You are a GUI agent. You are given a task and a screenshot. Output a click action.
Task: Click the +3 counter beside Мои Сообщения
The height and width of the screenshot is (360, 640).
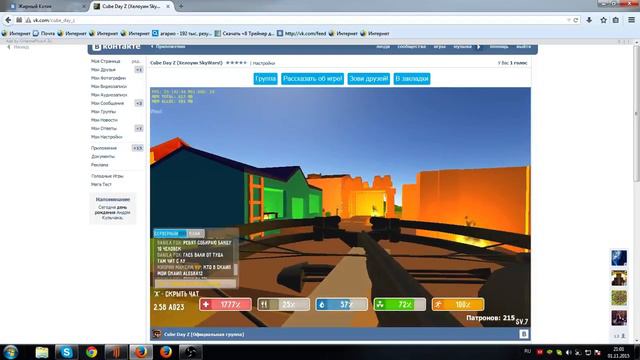[x=139, y=103]
